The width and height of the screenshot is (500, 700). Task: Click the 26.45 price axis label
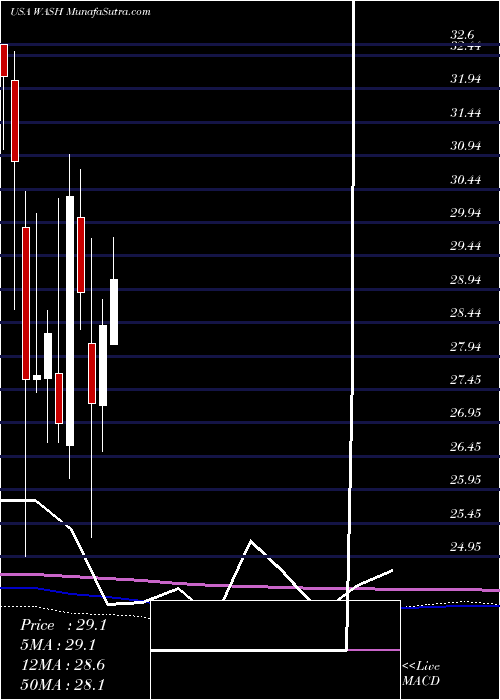(x=466, y=446)
